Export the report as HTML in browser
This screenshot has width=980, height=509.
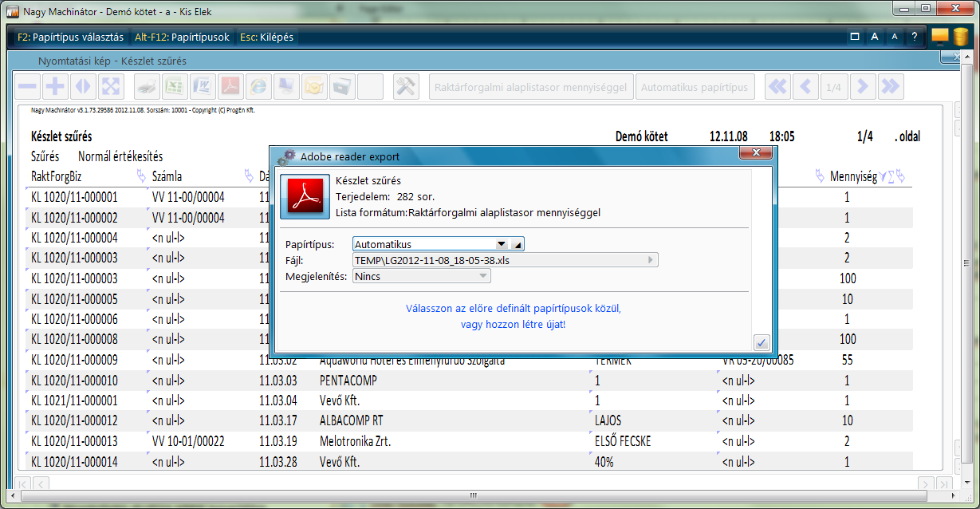click(258, 86)
